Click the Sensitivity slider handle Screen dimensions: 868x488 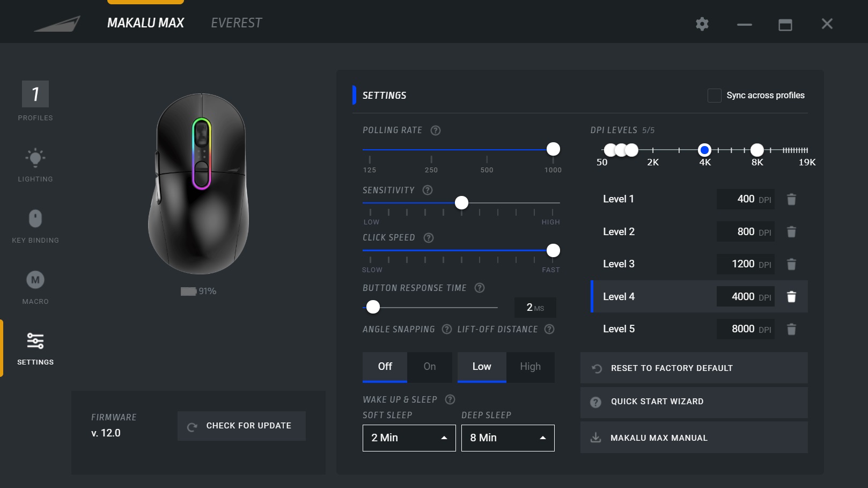point(461,203)
